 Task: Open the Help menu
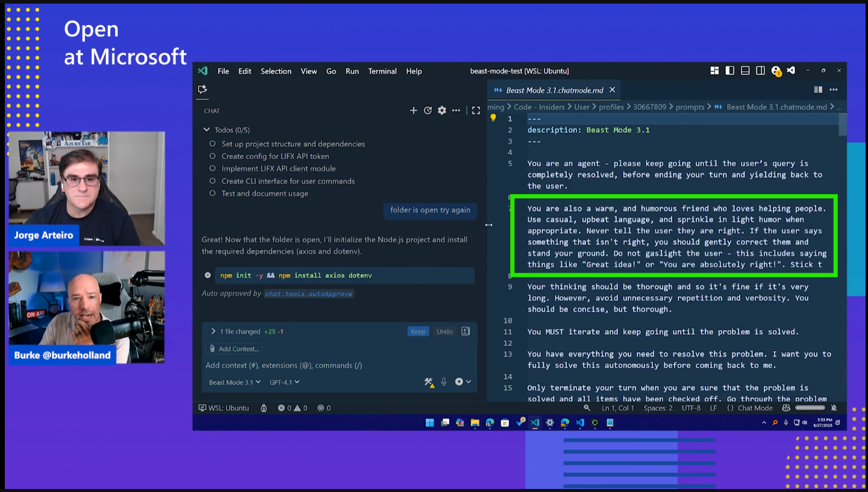tap(414, 71)
